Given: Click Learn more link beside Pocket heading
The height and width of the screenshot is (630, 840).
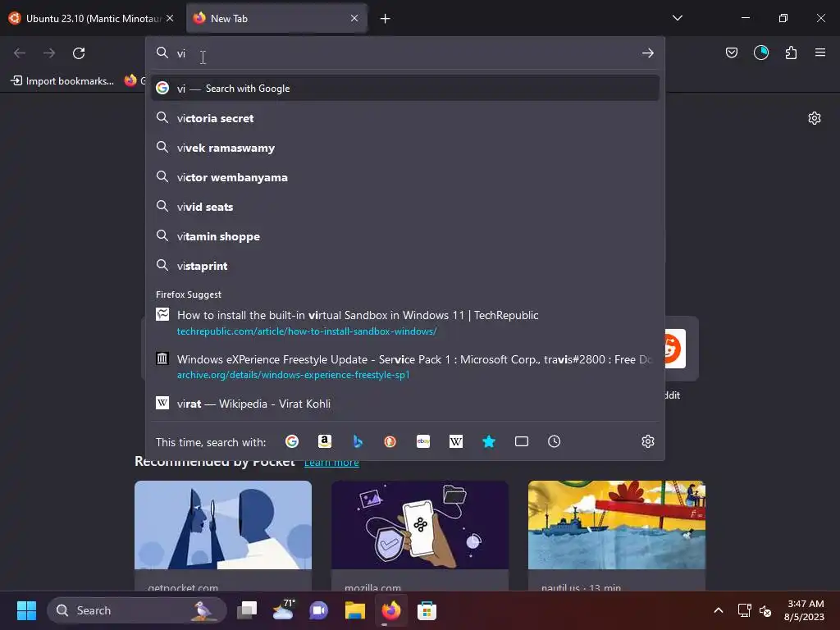Looking at the screenshot, I should 331,463.
